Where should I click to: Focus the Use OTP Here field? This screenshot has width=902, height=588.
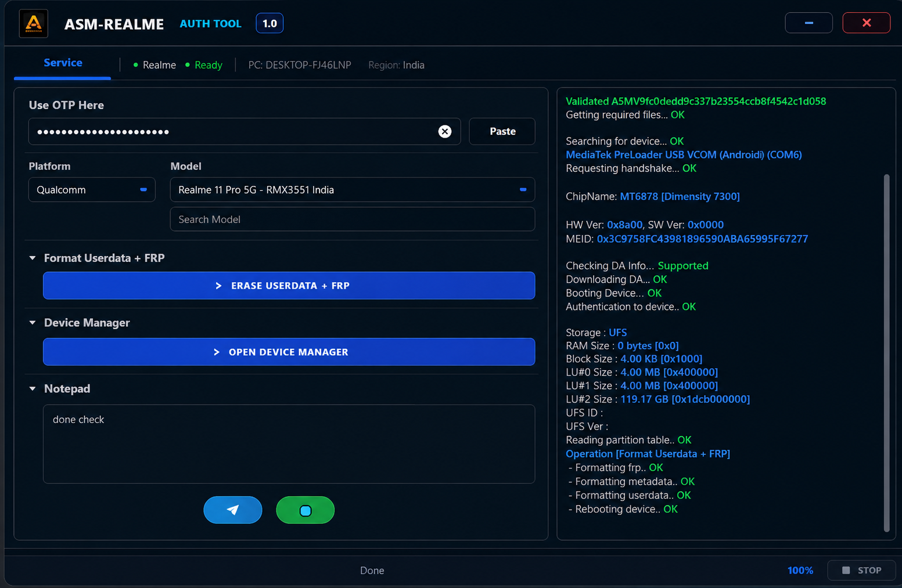click(x=245, y=132)
